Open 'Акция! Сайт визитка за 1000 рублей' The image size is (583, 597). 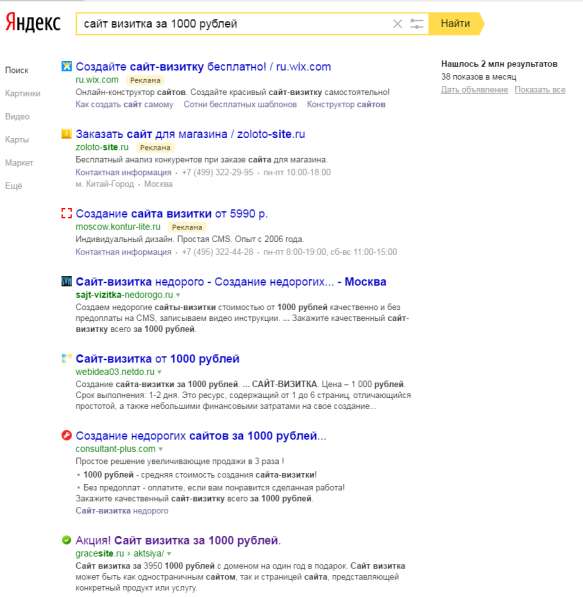[x=178, y=540]
